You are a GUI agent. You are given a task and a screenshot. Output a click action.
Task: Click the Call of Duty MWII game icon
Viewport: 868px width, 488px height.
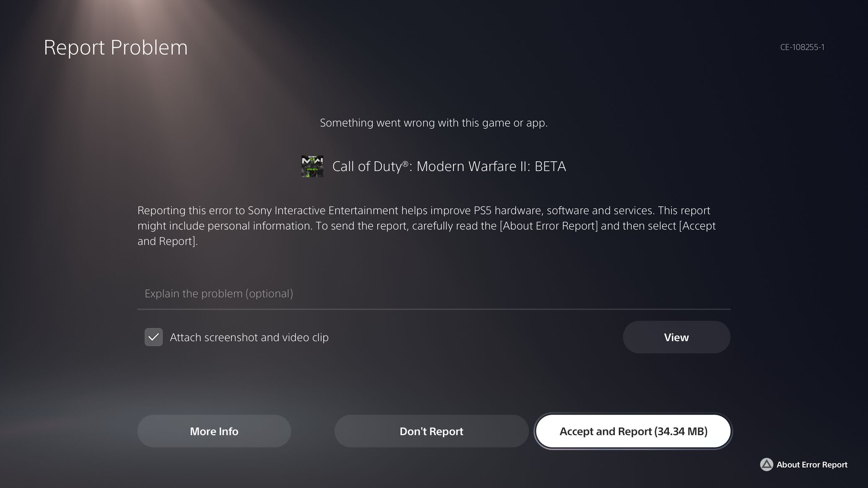(312, 166)
